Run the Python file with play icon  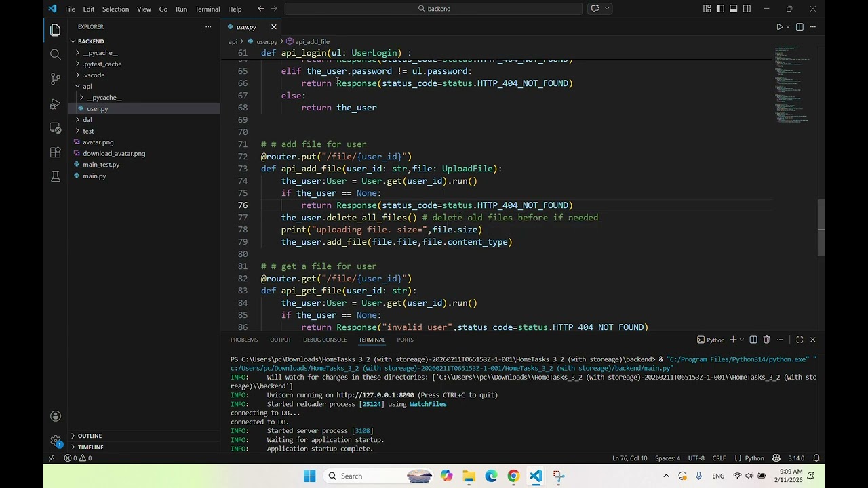coord(780,27)
